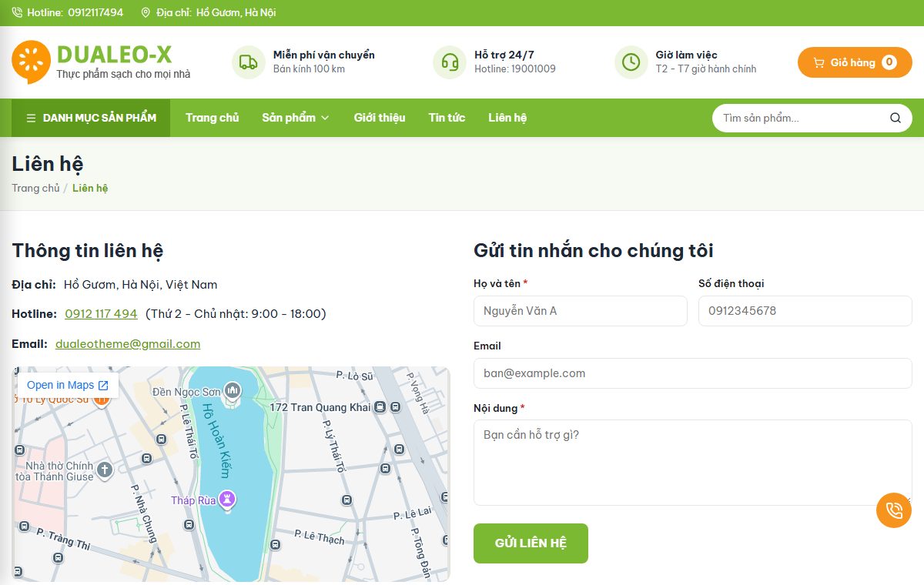Select Liên hệ in the navigation bar
The width and height of the screenshot is (924, 585).
click(x=507, y=118)
